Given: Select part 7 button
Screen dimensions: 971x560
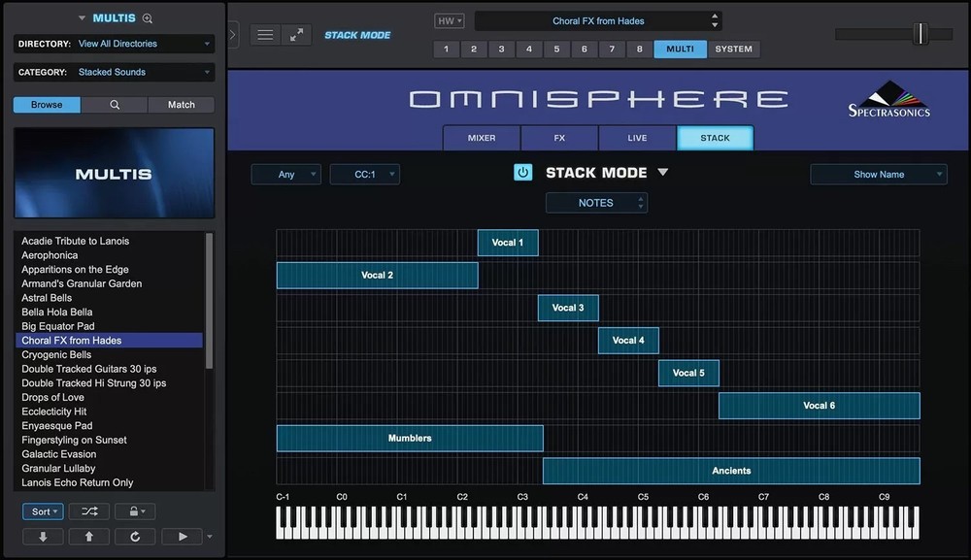Looking at the screenshot, I should (612, 49).
